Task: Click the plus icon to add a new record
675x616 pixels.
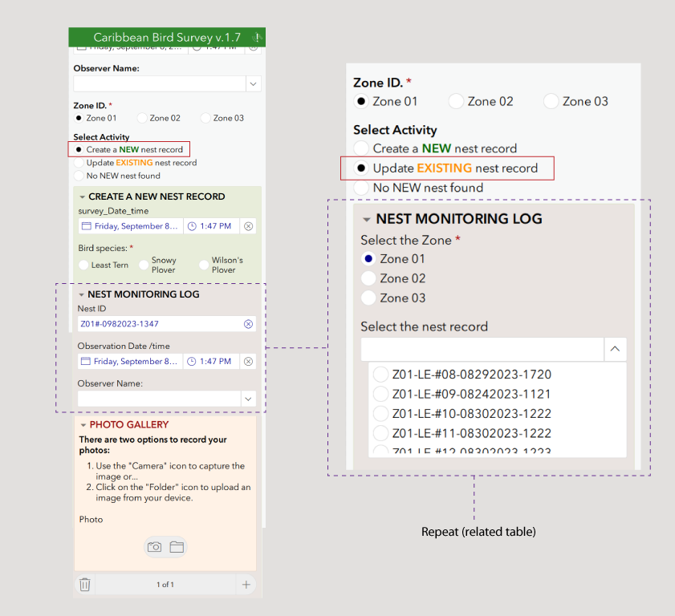Action: [246, 584]
